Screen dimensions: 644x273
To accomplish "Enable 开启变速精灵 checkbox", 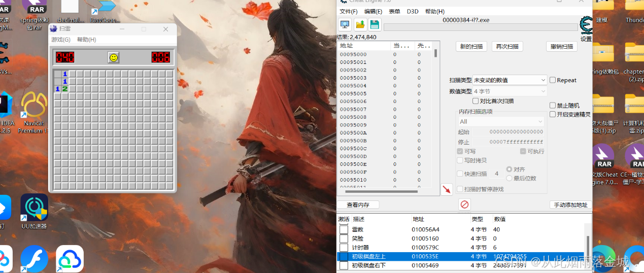I will click(553, 114).
